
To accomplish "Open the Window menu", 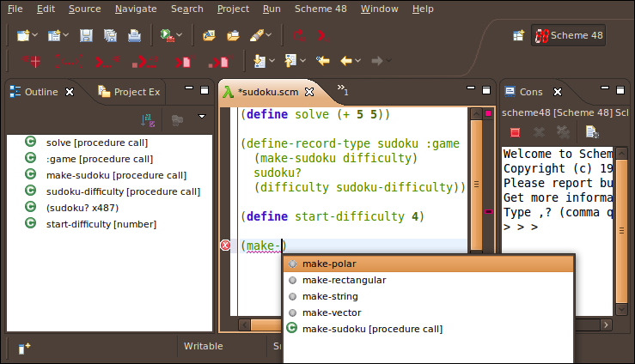I will tap(380, 9).
